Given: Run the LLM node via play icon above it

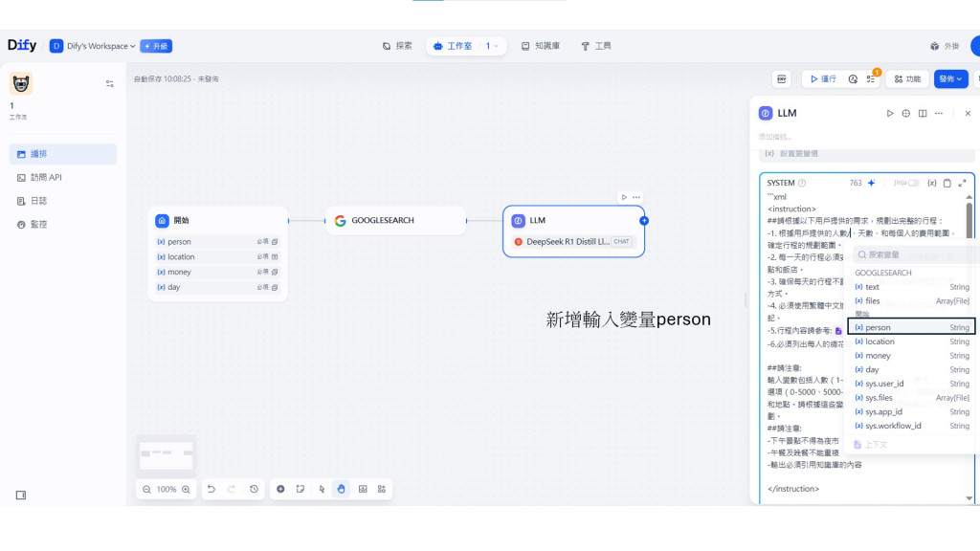Looking at the screenshot, I should click(x=624, y=197).
